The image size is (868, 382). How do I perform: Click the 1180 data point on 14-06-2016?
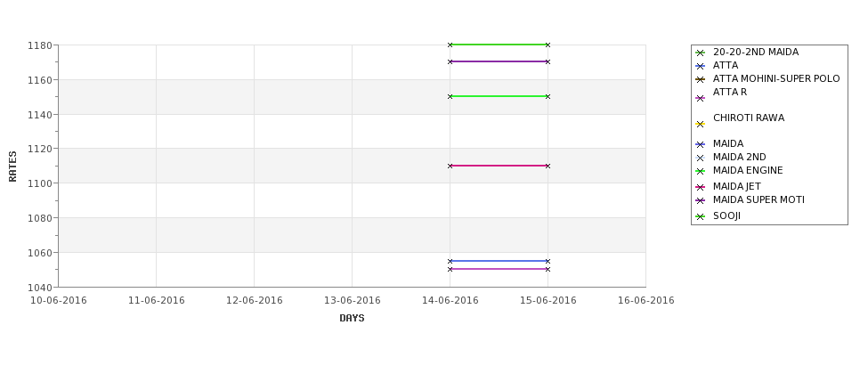(450, 45)
